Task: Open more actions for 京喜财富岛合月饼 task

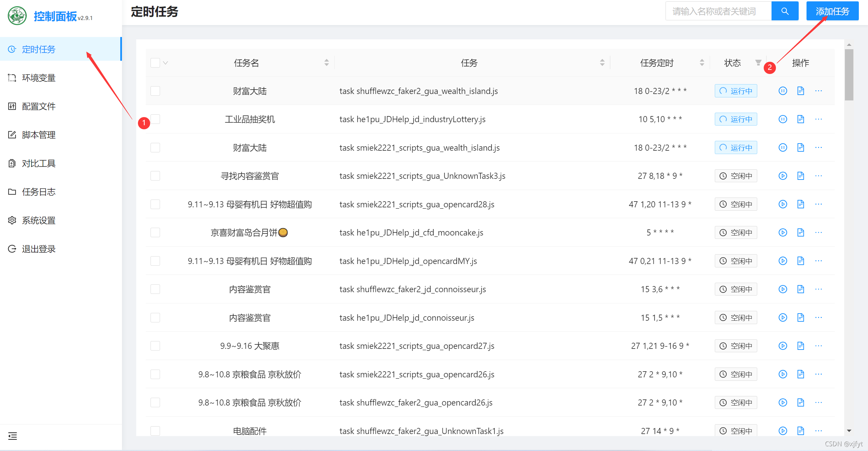Action: click(819, 232)
